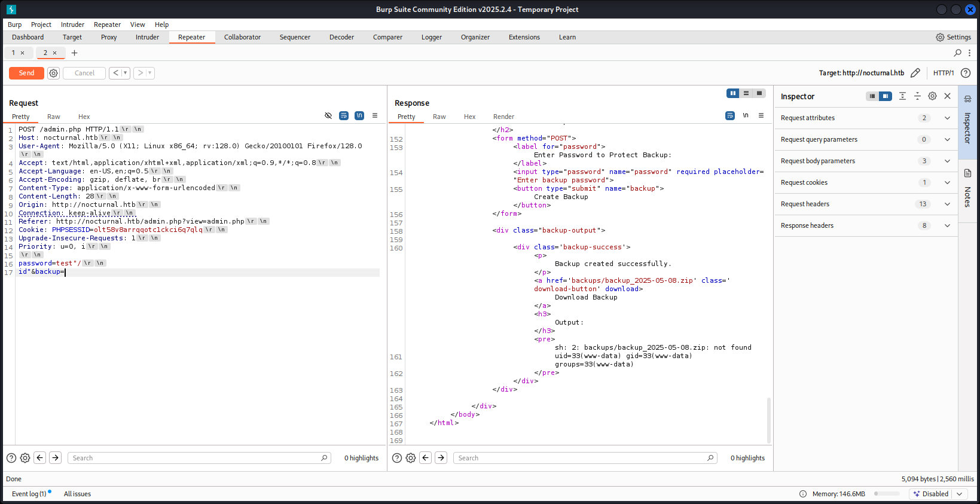Open response search help icon
This screenshot has height=504, width=980.
click(397, 458)
